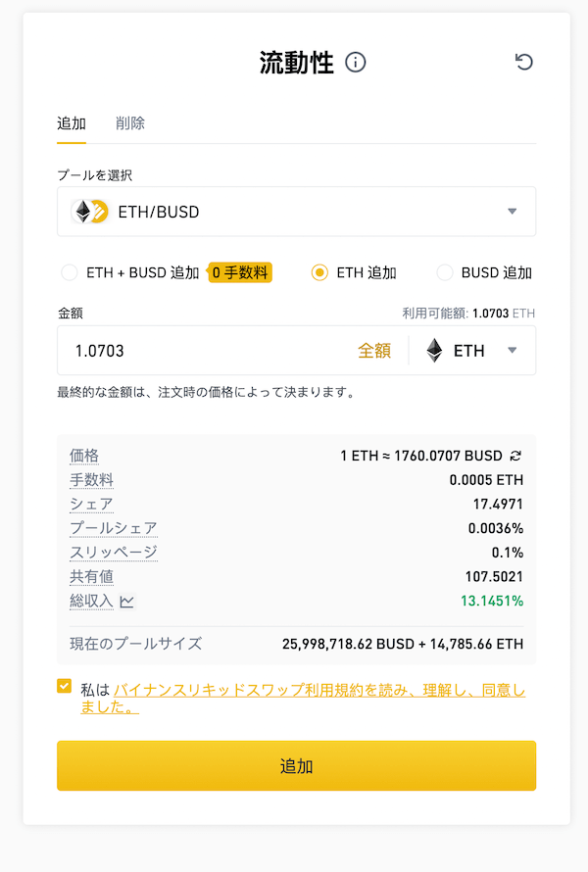The width and height of the screenshot is (588, 872).
Task: Click the ETH/BUSD pair icon in pool selector
Action: [89, 212]
